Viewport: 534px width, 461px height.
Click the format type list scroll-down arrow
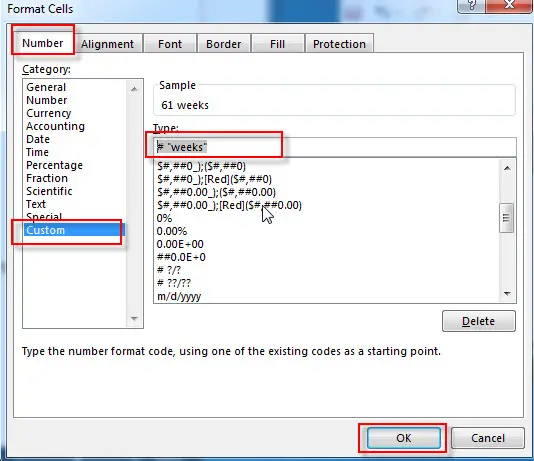point(507,293)
